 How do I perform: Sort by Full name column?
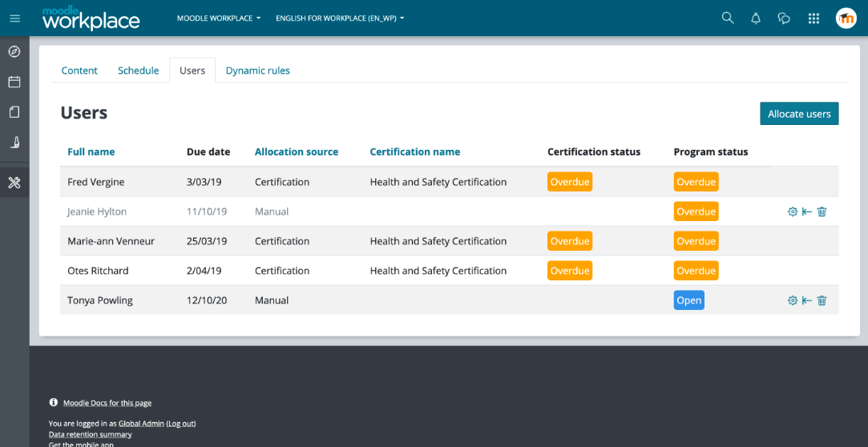click(91, 151)
